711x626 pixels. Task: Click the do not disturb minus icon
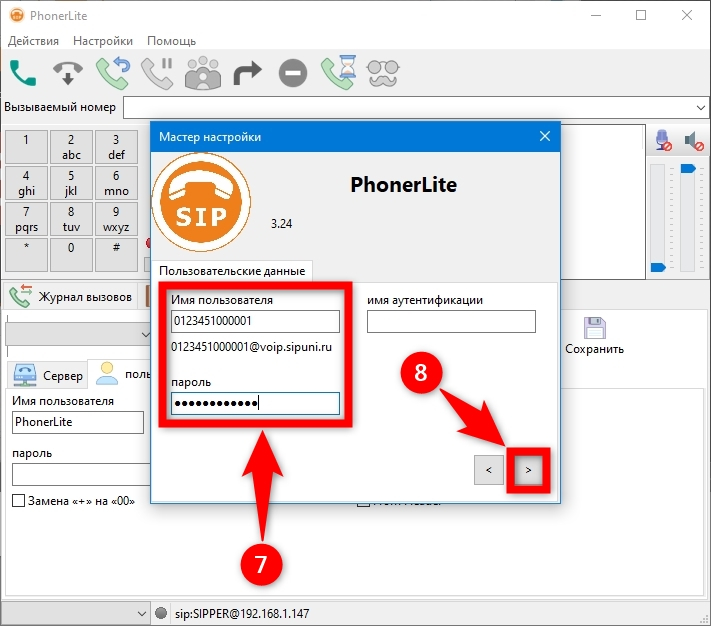(x=293, y=73)
